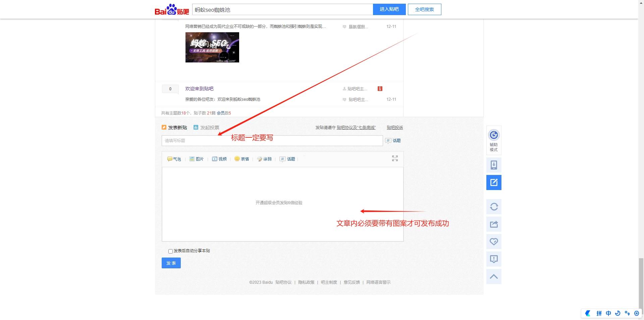644x320 pixels.
Task: Switch to the 发起投票 tab
Action: point(206,128)
